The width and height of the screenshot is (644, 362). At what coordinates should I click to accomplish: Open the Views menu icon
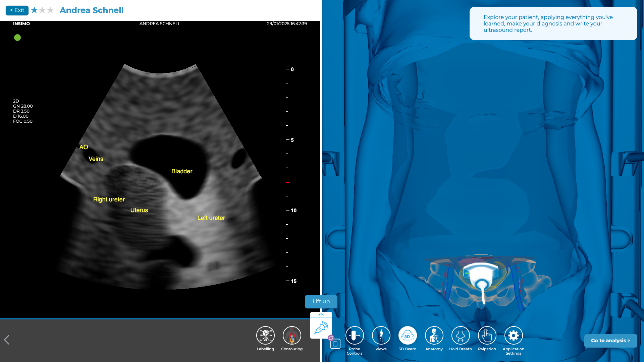(x=381, y=335)
